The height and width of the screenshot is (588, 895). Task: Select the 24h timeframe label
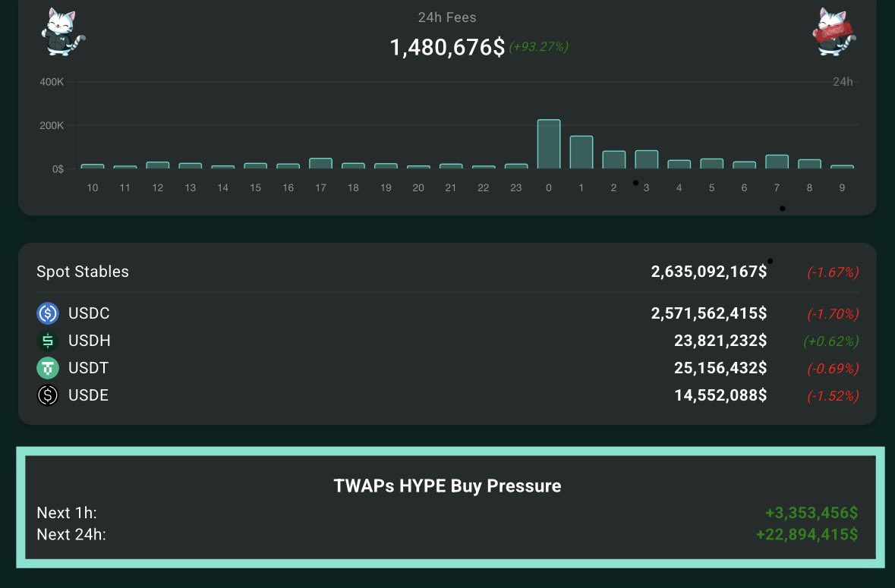click(843, 81)
